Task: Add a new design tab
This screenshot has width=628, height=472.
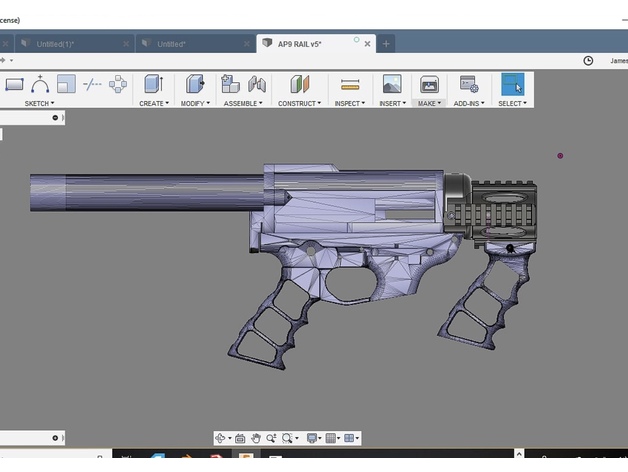Action: 387,44
